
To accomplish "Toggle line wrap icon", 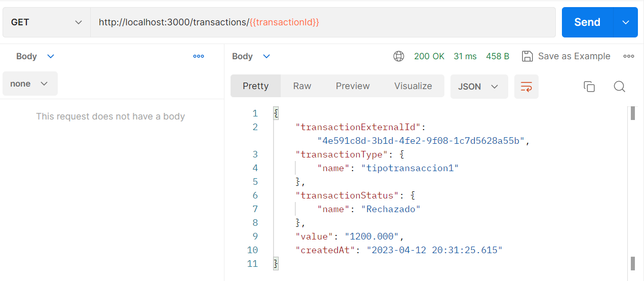I will pos(526,87).
